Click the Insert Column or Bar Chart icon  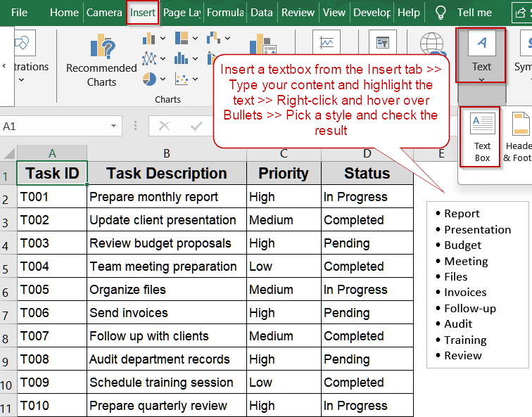click(148, 38)
